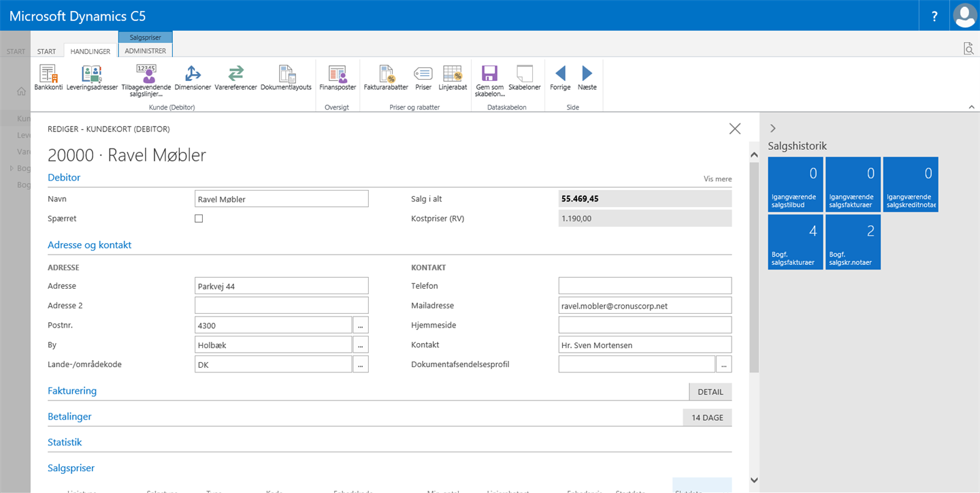Click the Kostpriser (RV) value 1.190,00

(645, 219)
